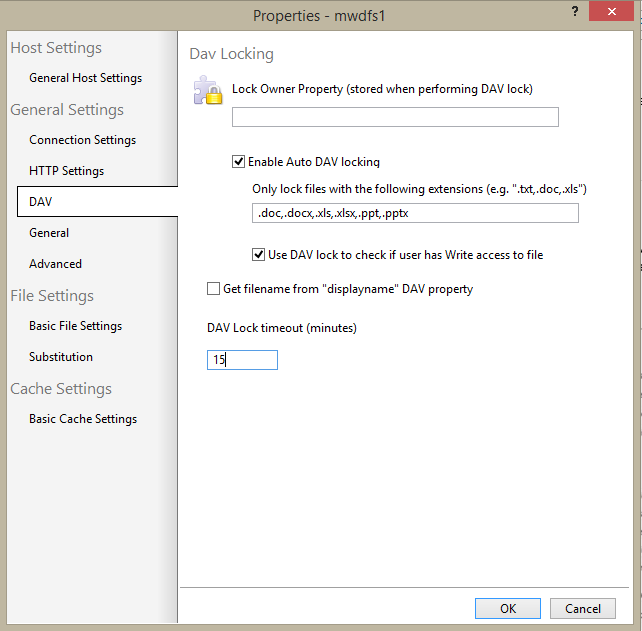Go to HTTP Settings page
The height and width of the screenshot is (631, 642).
tap(66, 171)
